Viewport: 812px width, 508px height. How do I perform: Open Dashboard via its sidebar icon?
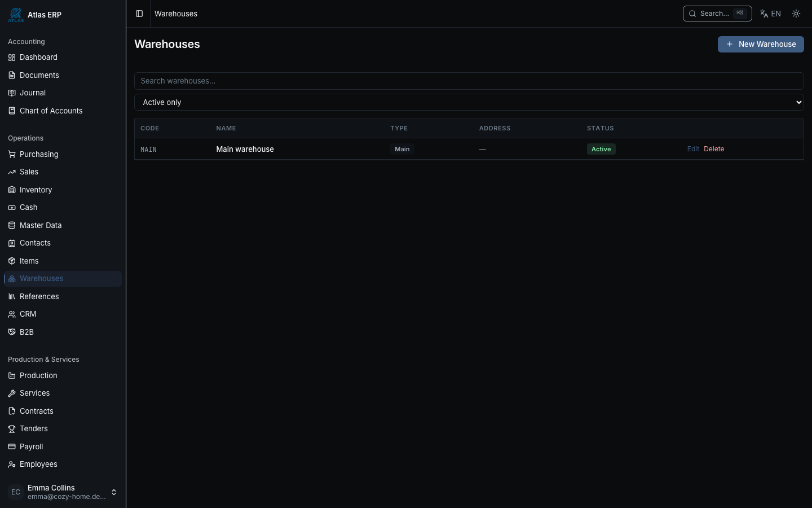(12, 58)
